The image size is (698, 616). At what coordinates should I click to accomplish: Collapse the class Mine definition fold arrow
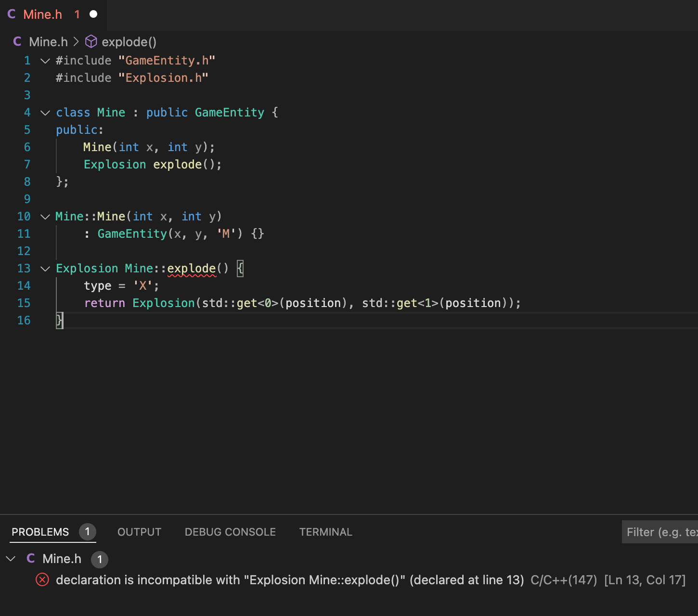45,113
